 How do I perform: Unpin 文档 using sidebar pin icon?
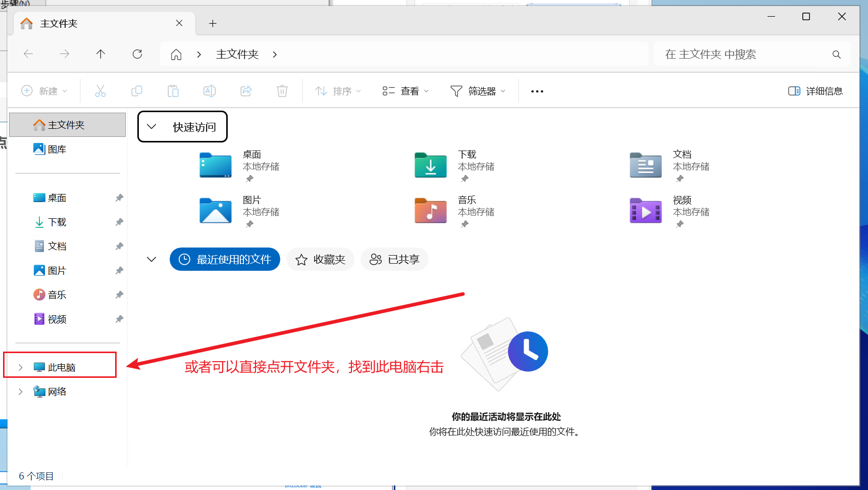coord(119,247)
